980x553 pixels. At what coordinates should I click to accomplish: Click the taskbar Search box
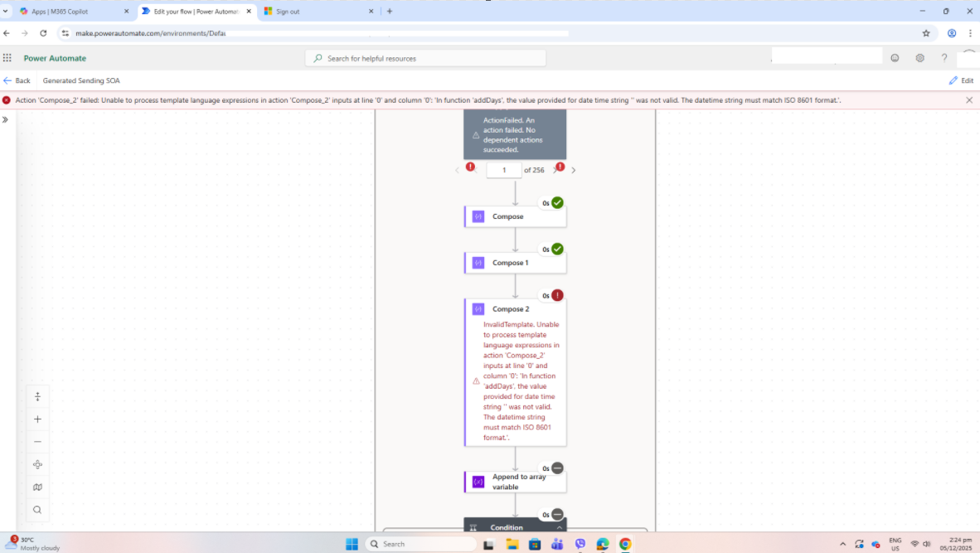(422, 544)
